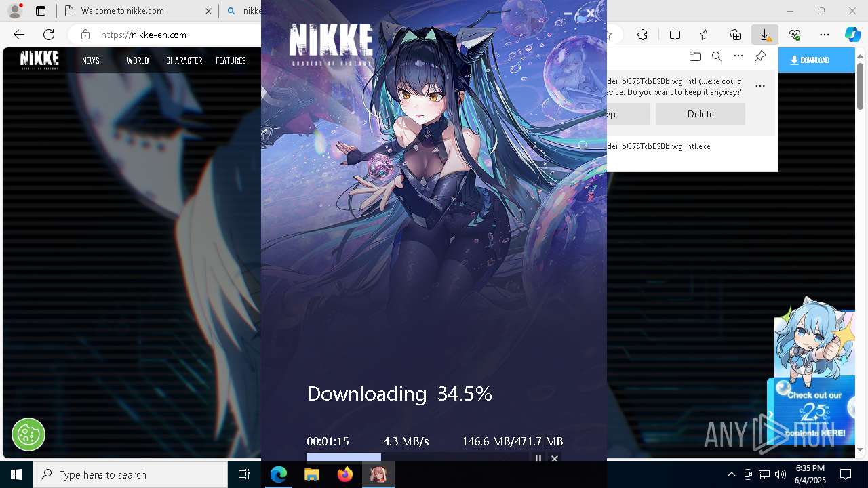Open CHARACTER in the NIKKE site menu
The height and width of the screenshot is (488, 868).
[184, 60]
